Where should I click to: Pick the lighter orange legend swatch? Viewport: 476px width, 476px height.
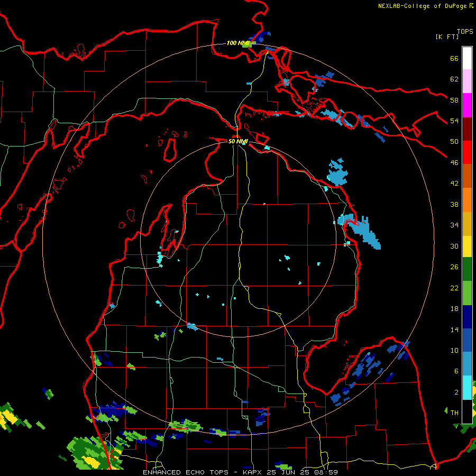tap(467, 200)
